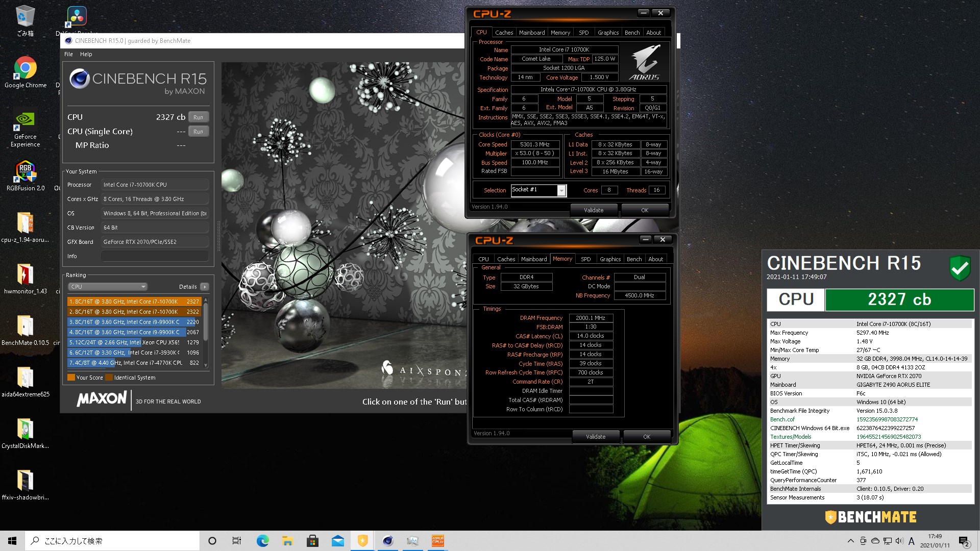This screenshot has height=551, width=980.
Task: Open SPD tab in top CPU-Z window
Action: (584, 33)
